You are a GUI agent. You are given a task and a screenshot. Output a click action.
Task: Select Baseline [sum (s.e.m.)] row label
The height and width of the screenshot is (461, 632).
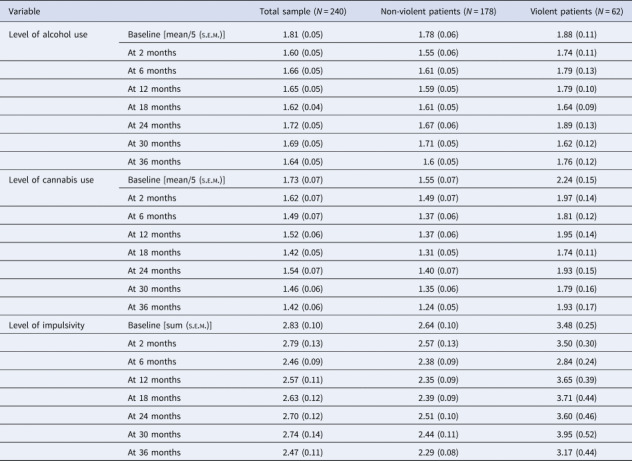(x=170, y=326)
